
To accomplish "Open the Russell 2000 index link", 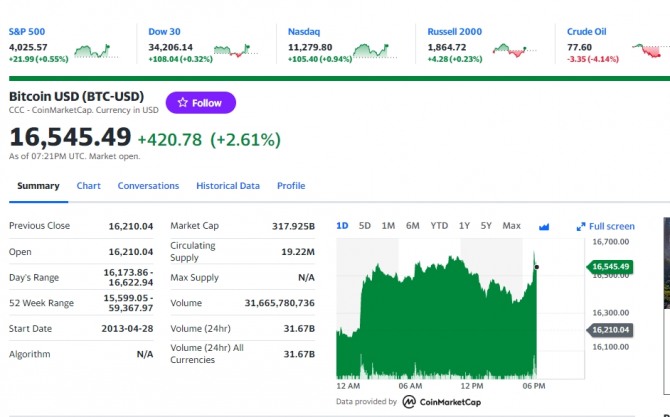I will [454, 32].
